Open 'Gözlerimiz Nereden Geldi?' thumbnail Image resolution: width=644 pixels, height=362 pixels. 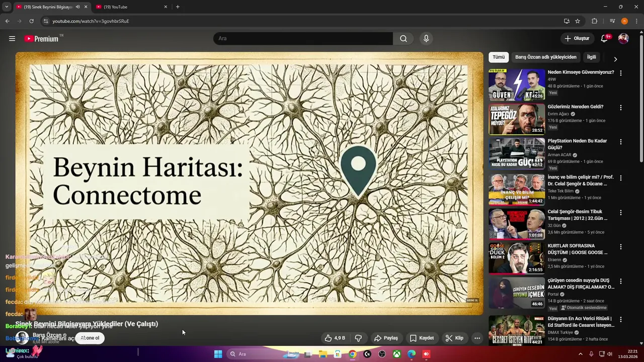[x=517, y=119]
